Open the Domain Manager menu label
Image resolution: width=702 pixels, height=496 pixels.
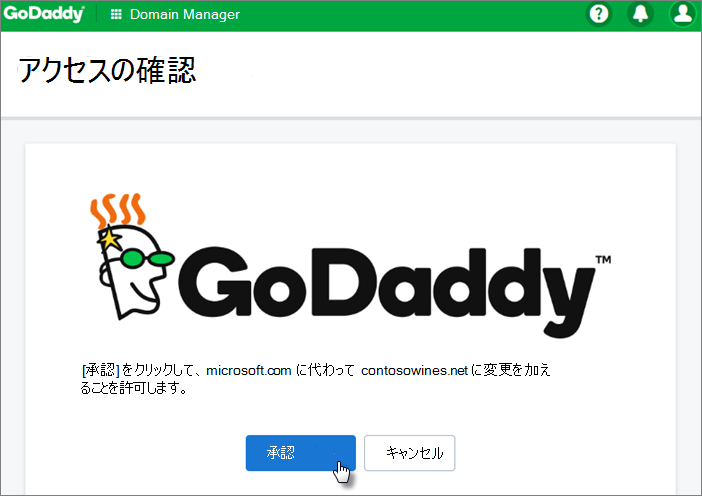(185, 14)
